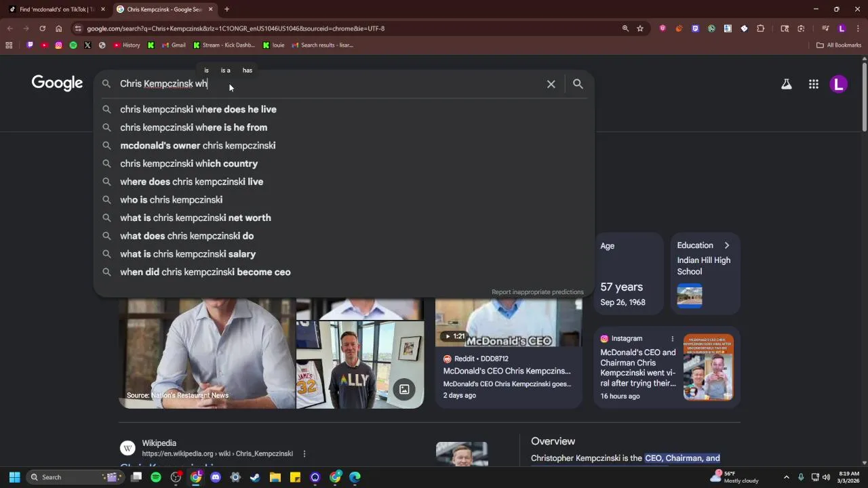Viewport: 868px width, 488px height.
Task: Open the Age 57 years card
Action: pos(629,273)
